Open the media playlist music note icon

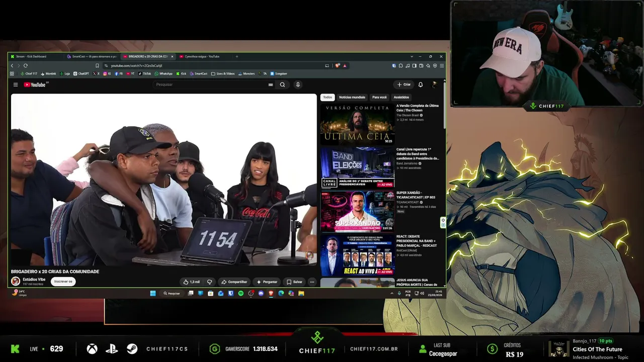point(408,65)
